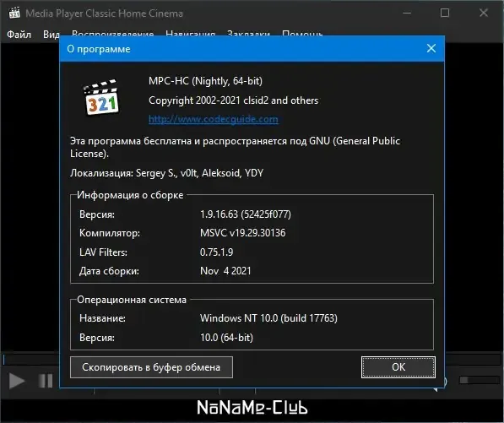
Task: Click the MPC-HC (Nightly, 64-bit) heading
Action: tap(205, 81)
